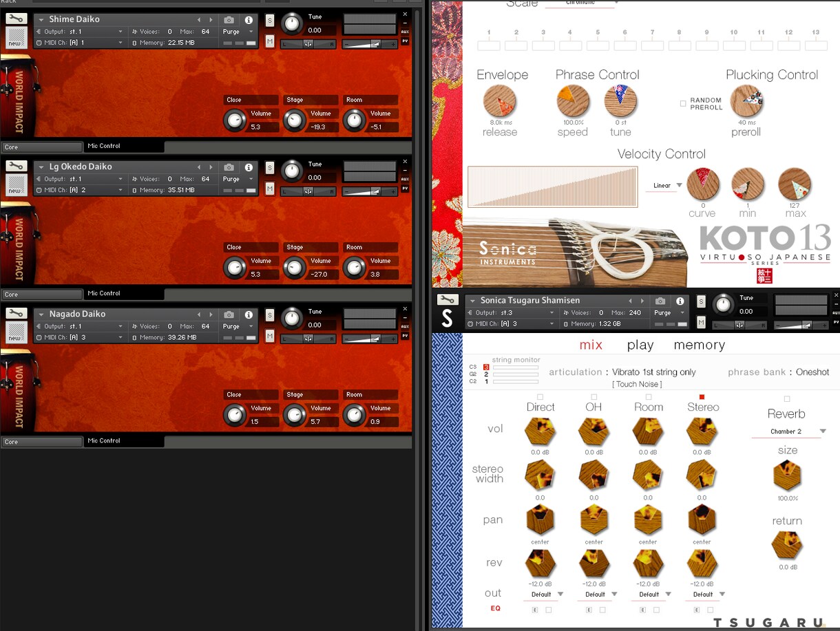840x631 pixels.
Task: Show the Nagado Daiko info icon
Action: point(249,315)
